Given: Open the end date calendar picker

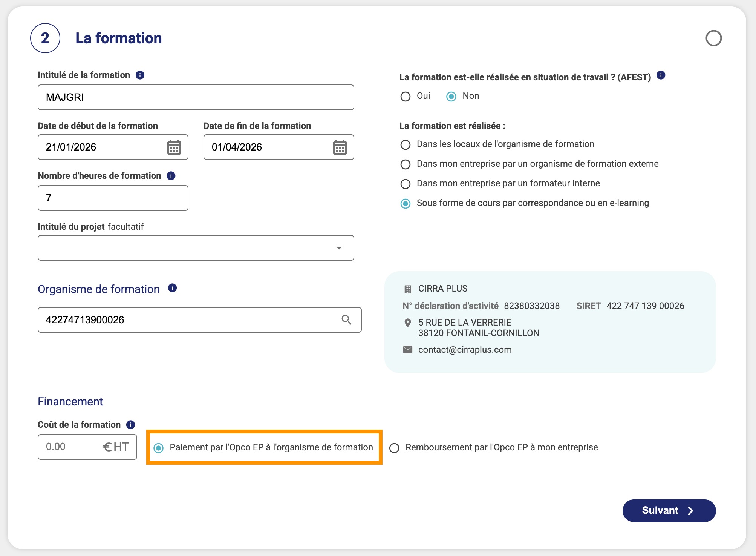Looking at the screenshot, I should click(340, 147).
